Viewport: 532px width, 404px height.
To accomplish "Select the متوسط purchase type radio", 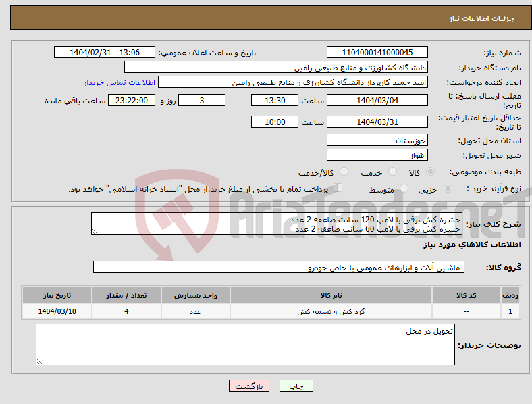I will tap(404, 188).
